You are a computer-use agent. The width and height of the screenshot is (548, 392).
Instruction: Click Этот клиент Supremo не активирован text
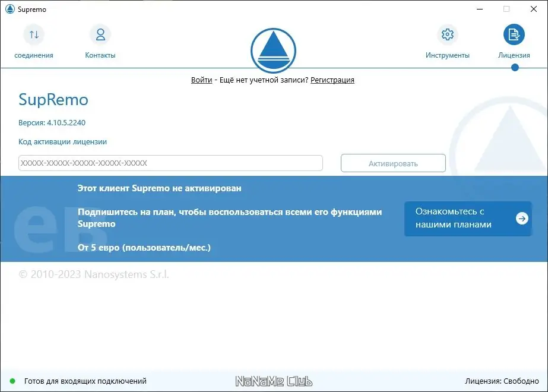[x=159, y=188]
